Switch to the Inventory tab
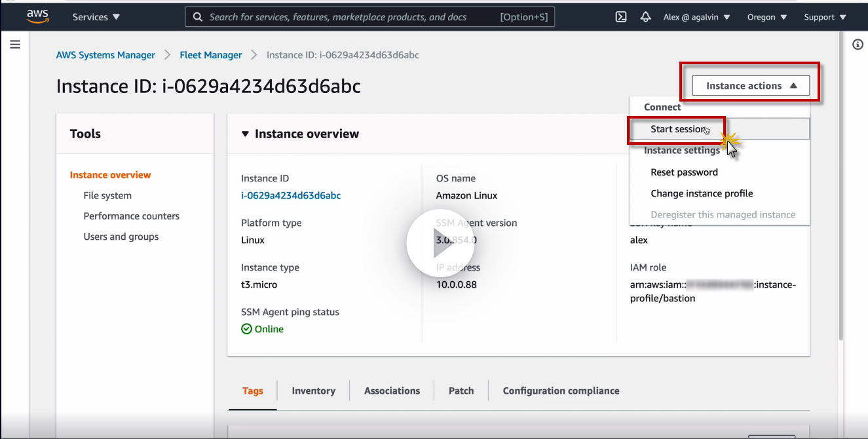The height and width of the screenshot is (439, 868). click(x=313, y=391)
